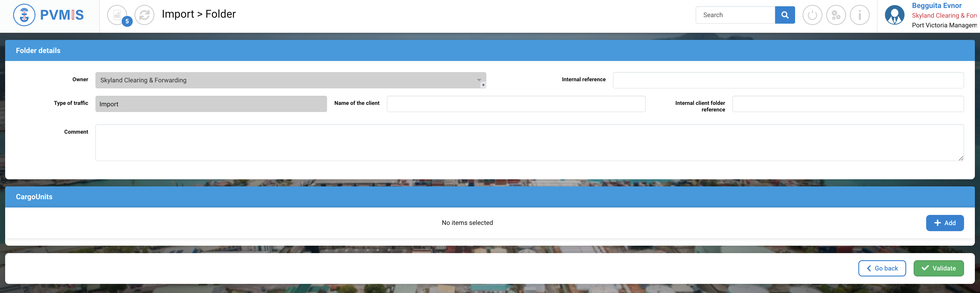This screenshot has width=980, height=293.
Task: Click inside the Comment text area
Action: coord(529,143)
